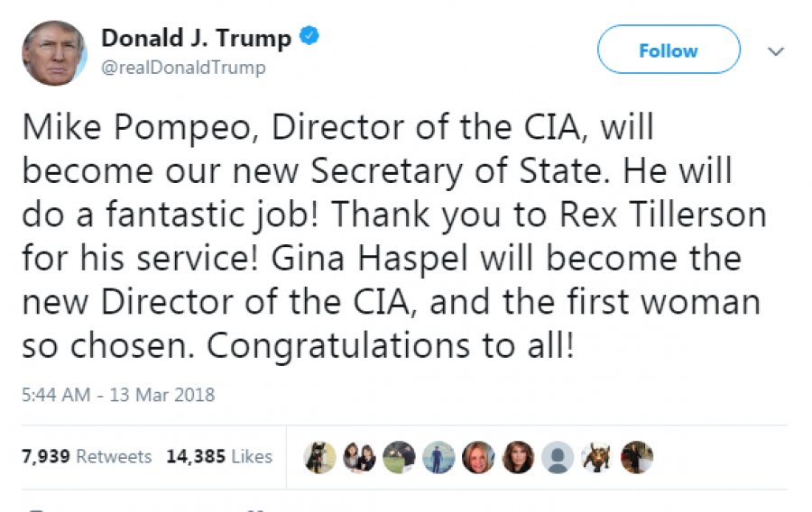Click the second liker avatar showing two people
This screenshot has height=512, width=812.
click(x=360, y=457)
